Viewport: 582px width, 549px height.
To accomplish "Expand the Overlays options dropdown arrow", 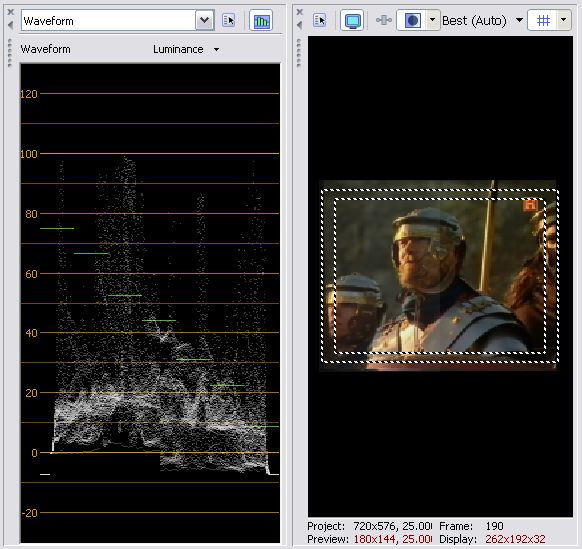I will coord(563,20).
